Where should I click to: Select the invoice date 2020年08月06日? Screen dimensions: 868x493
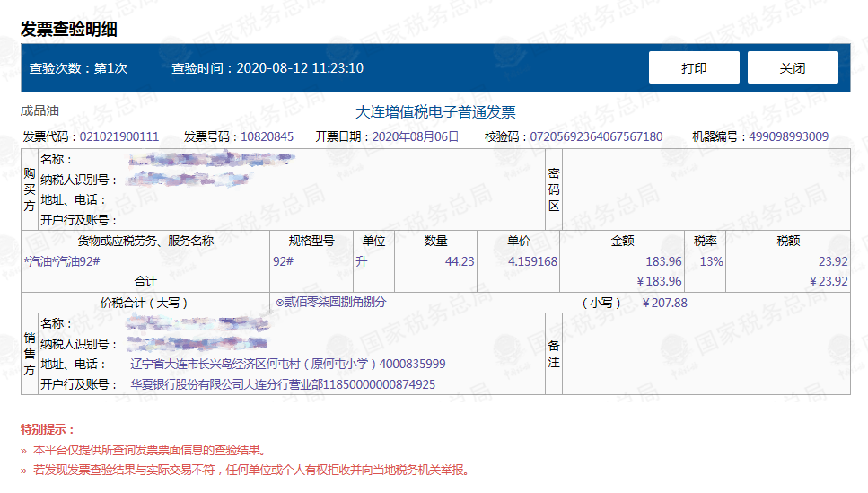point(415,137)
